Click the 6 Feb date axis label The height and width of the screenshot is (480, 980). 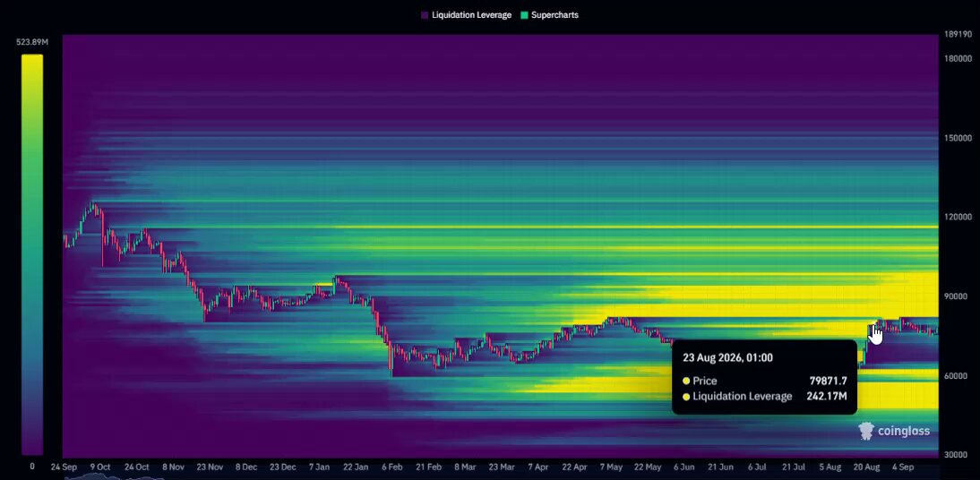pos(391,467)
